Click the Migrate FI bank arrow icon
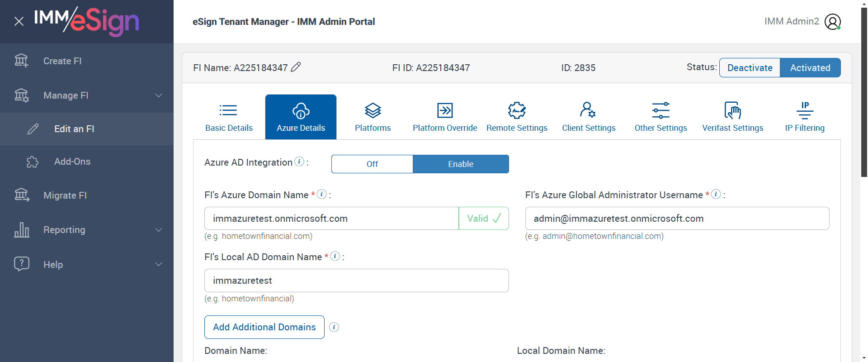Screen dimensions: 868x362 click(x=22, y=195)
